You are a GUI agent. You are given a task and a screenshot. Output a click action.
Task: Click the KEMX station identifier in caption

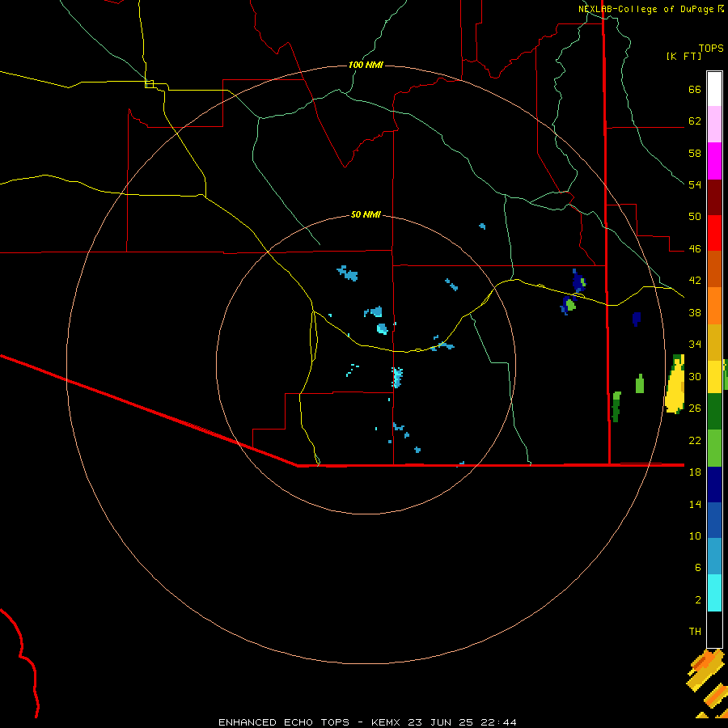point(387,722)
